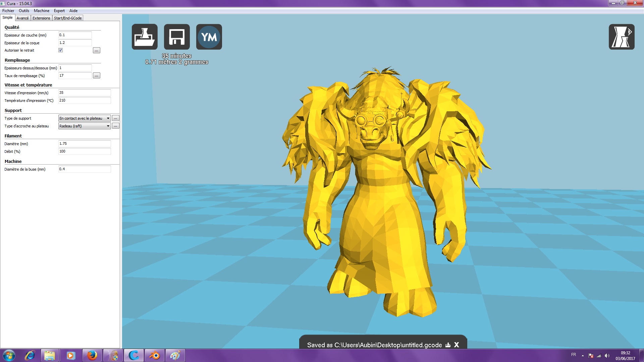
Task: Click the eject icon in saved notification
Action: coord(448,345)
